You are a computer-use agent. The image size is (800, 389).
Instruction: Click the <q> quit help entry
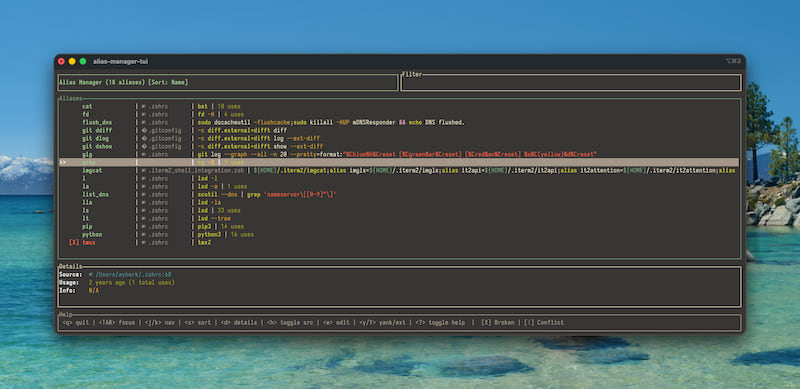point(76,323)
